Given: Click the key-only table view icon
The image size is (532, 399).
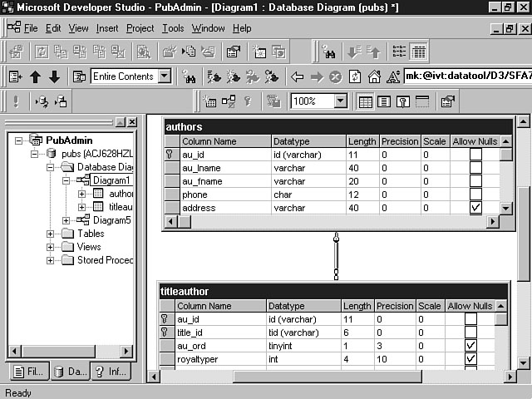Looking at the screenshot, I should click(402, 101).
